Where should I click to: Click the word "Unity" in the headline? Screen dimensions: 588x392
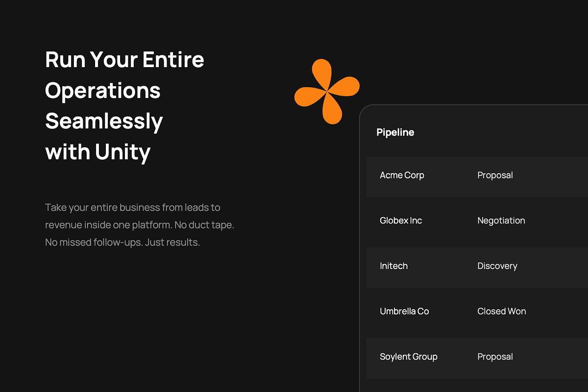tap(123, 152)
